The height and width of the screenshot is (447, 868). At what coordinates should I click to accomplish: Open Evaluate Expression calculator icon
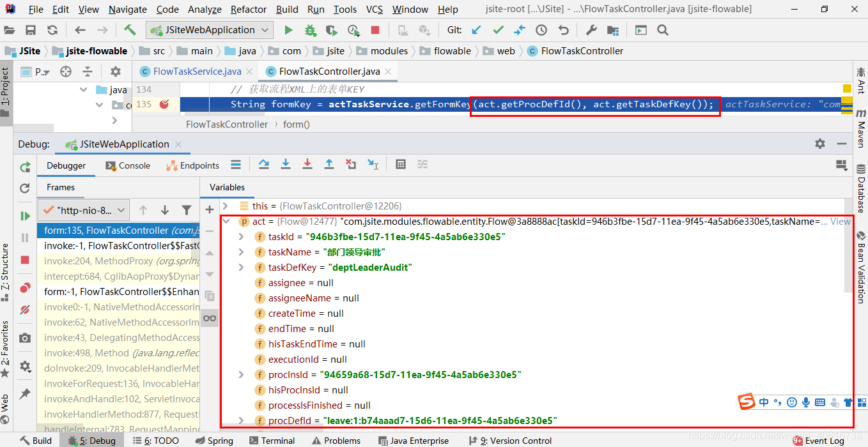pos(401,165)
